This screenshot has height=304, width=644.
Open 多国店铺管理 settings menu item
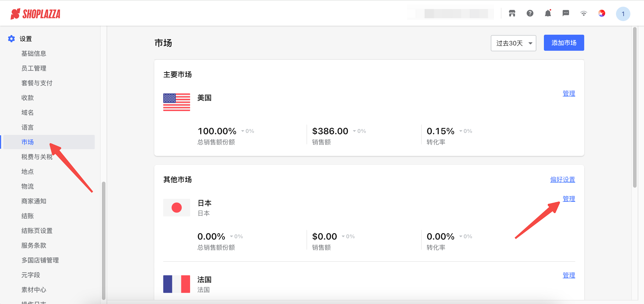(x=40, y=260)
